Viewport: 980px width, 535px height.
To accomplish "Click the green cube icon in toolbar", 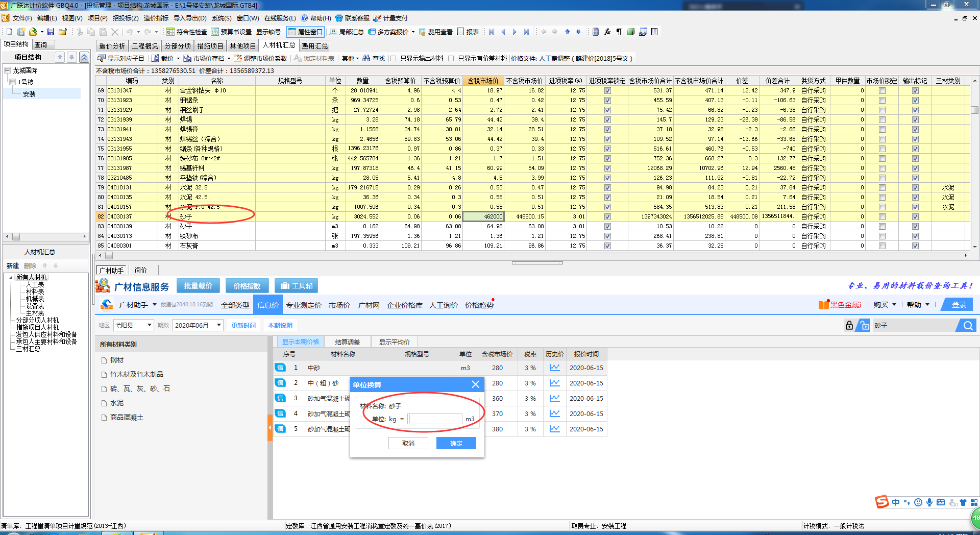I will [631, 32].
